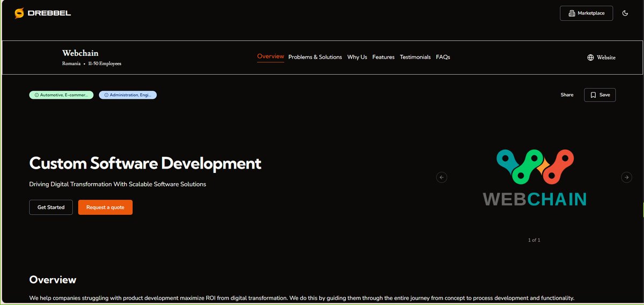Switch to the Problems & Solutions tab
This screenshot has width=644, height=305.
click(x=315, y=57)
